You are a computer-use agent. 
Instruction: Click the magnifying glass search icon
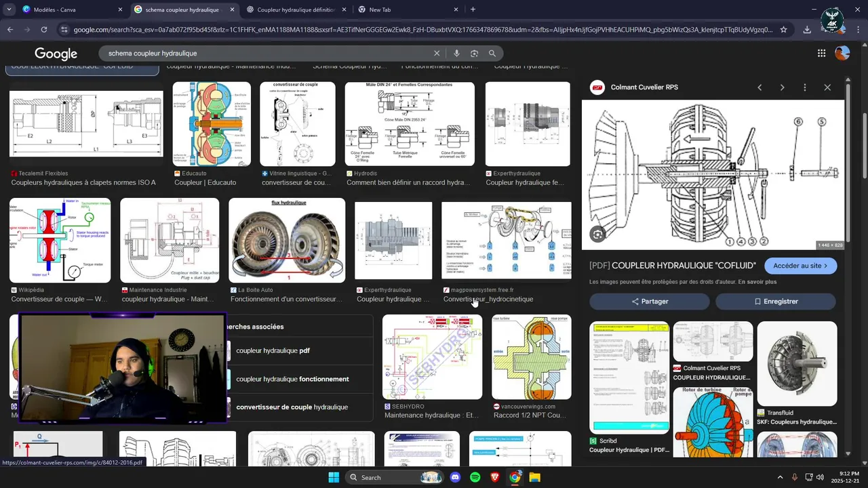click(x=492, y=54)
